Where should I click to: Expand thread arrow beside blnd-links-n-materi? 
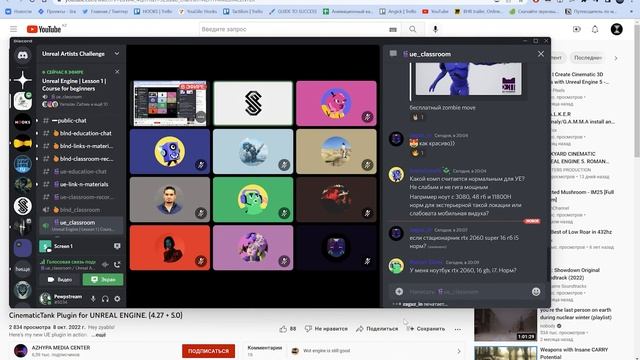pyautogui.click(x=38, y=146)
